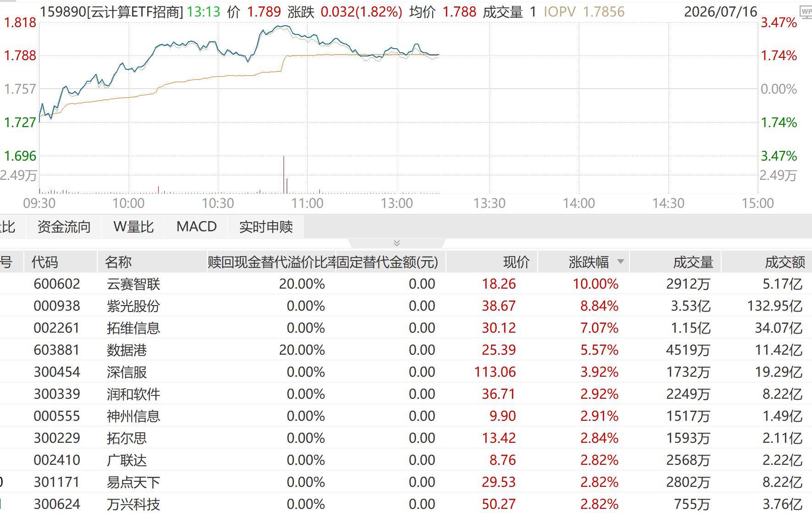Screen dimensions: 812x513
Task: Click the 涨跌 value 0.032(1.82%)
Action: coord(362,11)
